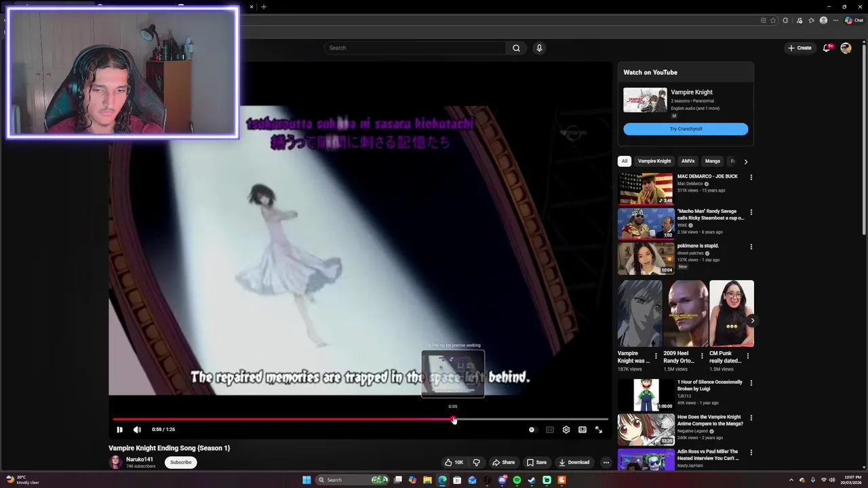
Task: Click the red scrubber handle on the progress bar
Action: point(454,420)
